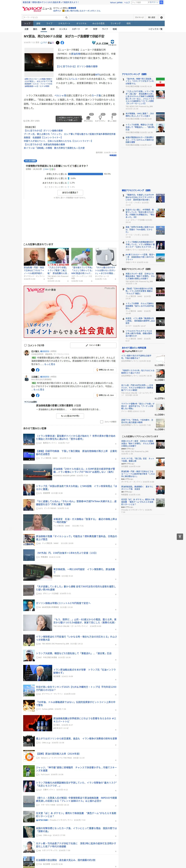Open the 'ヘルプ' link in the header
This screenshot has width=186, height=868.
click(127, 2)
